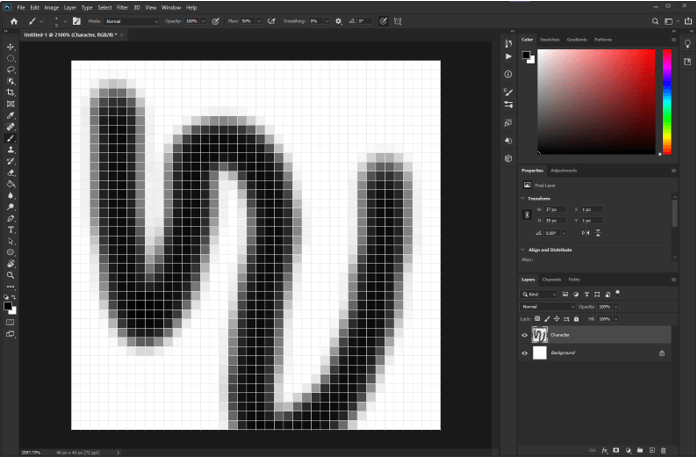Click foreground color swatch in toolbar
Screen dimensions: 696x457
[8, 306]
